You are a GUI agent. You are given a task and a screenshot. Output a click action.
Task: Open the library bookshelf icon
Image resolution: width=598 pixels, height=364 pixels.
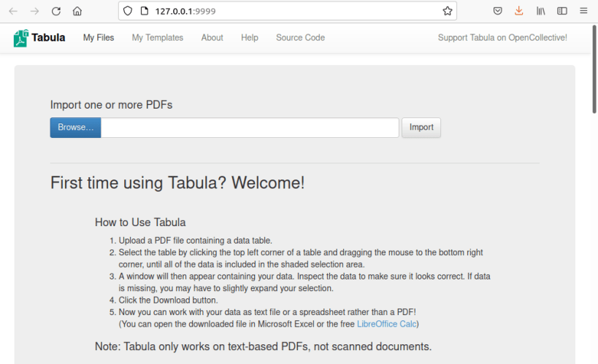click(540, 11)
